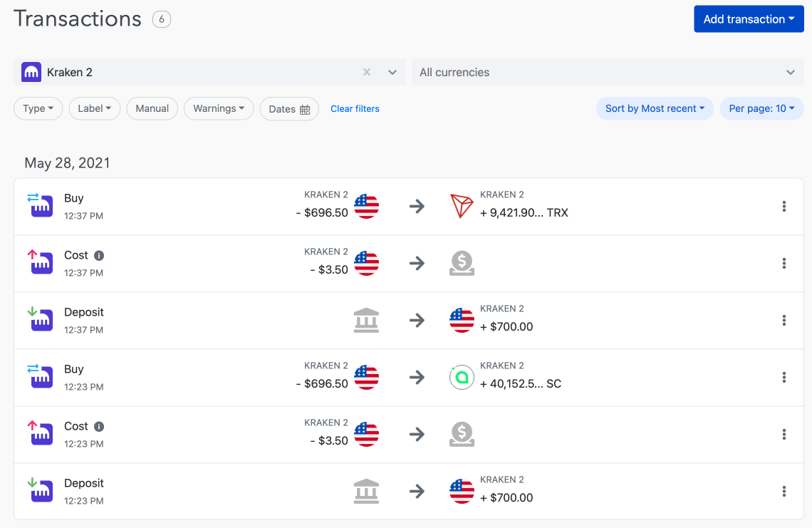Open options menu for the TRX Buy

[784, 206]
